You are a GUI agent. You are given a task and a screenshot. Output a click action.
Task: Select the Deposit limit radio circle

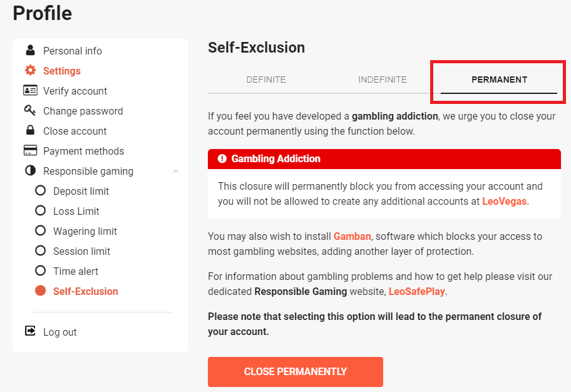coord(41,190)
